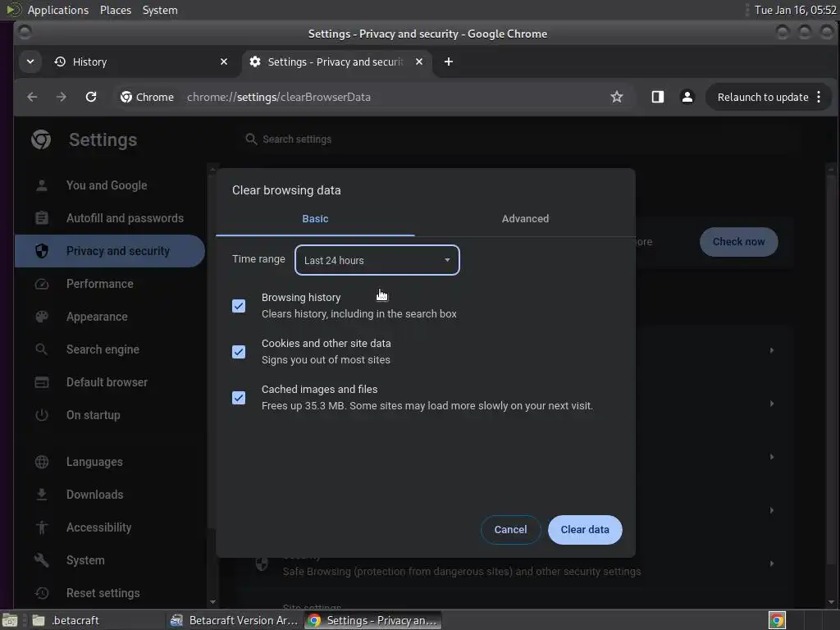Click the Downloads arrow icon

(x=42, y=495)
